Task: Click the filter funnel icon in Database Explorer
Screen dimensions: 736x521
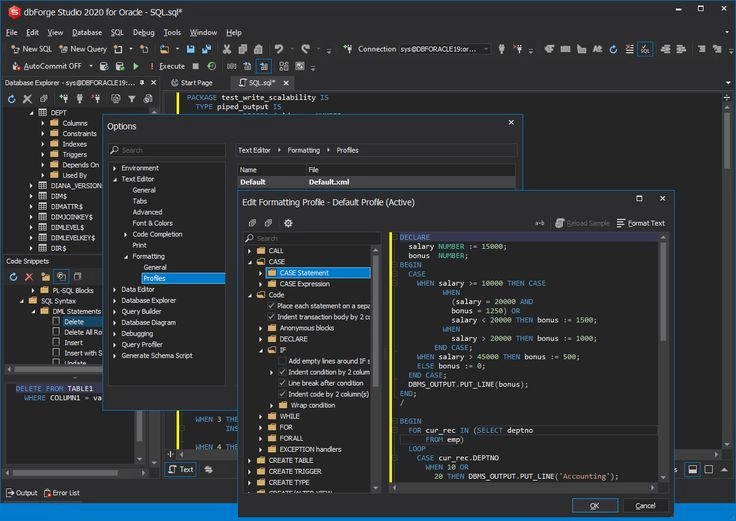Action: 132,98
